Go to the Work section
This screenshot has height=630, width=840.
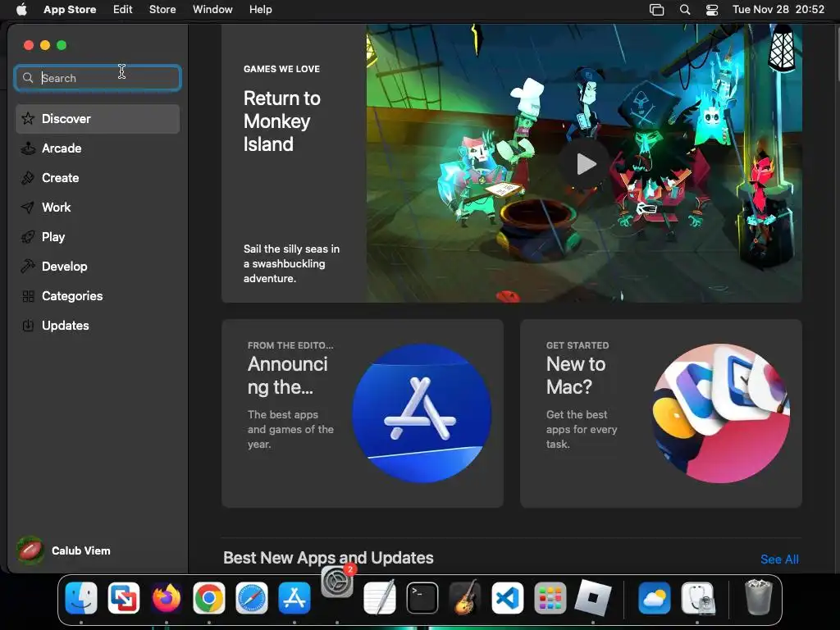coord(98,208)
